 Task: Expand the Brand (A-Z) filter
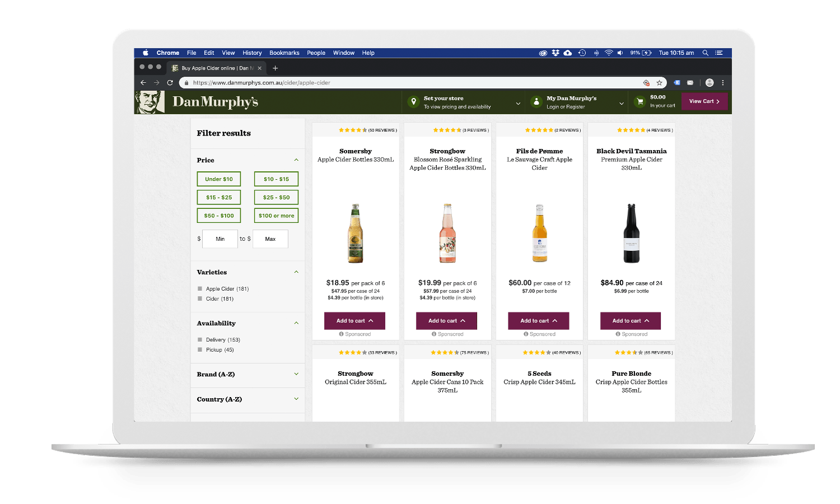(296, 374)
